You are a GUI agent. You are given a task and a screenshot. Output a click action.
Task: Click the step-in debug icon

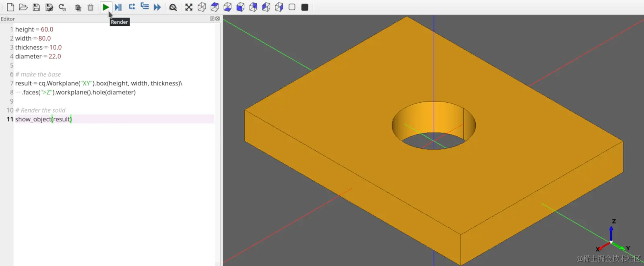pos(144,6)
